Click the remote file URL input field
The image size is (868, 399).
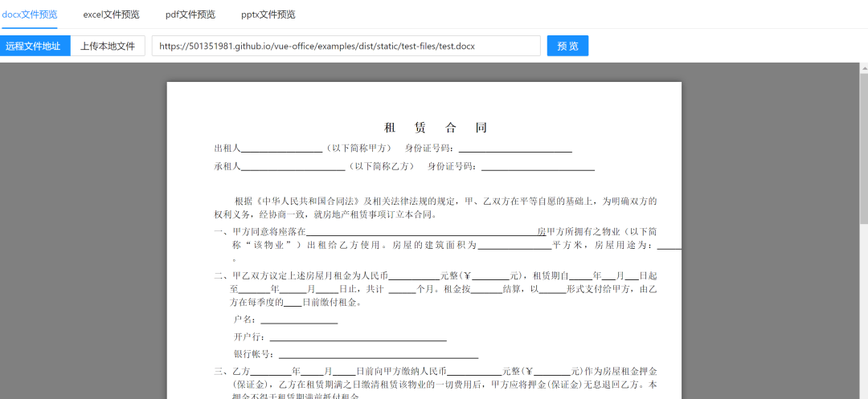click(x=346, y=46)
